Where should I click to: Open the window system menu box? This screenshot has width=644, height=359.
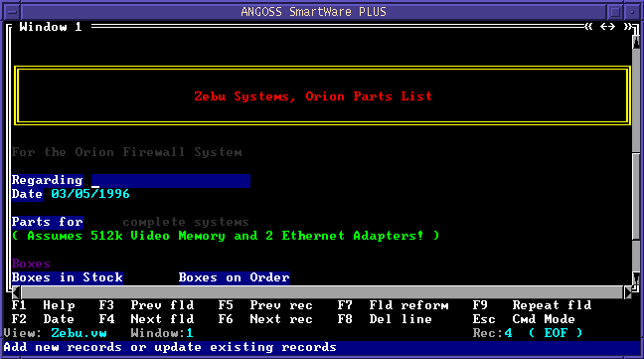click(12, 12)
